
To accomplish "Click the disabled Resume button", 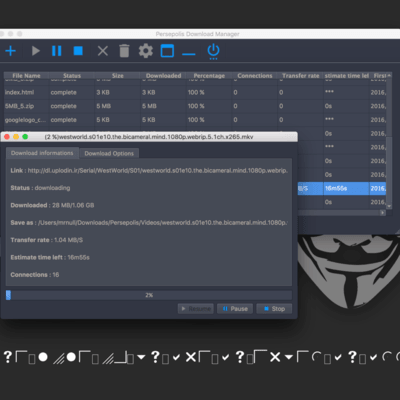I will tap(196, 309).
